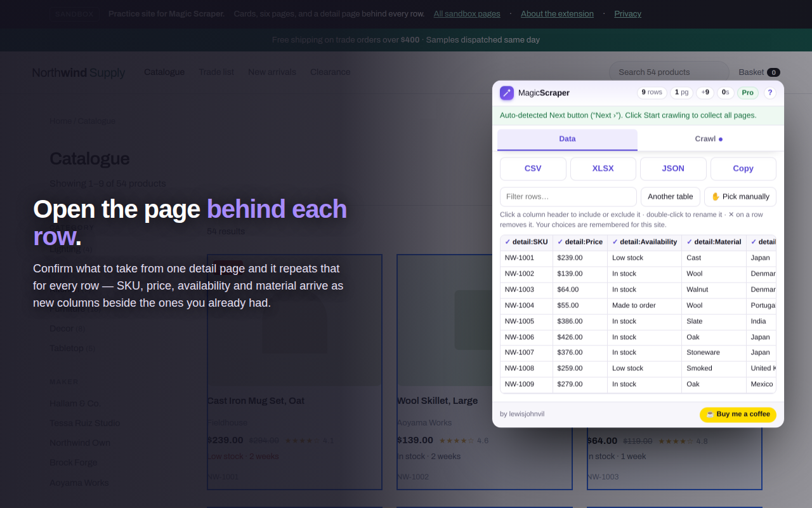
Task: Export the table as JSON
Action: tap(673, 169)
